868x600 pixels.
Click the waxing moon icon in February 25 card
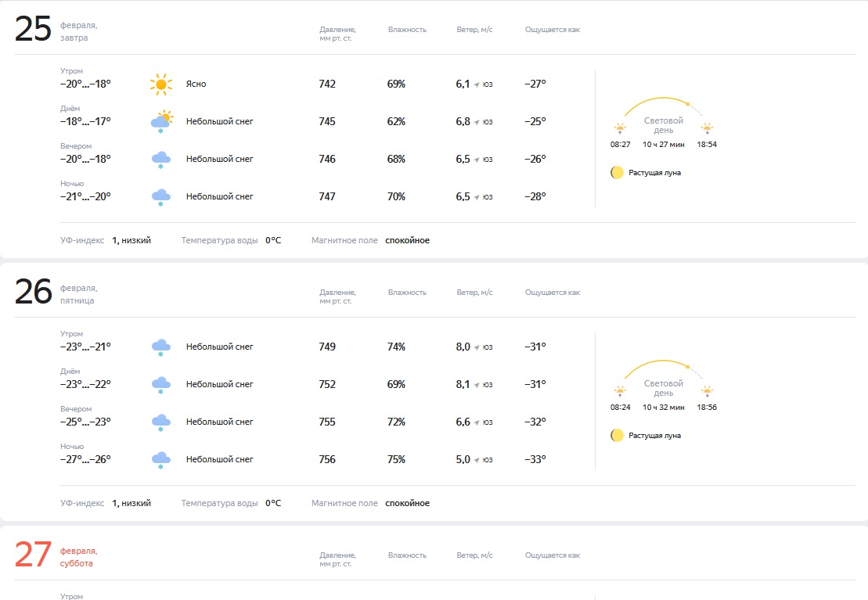[x=617, y=172]
